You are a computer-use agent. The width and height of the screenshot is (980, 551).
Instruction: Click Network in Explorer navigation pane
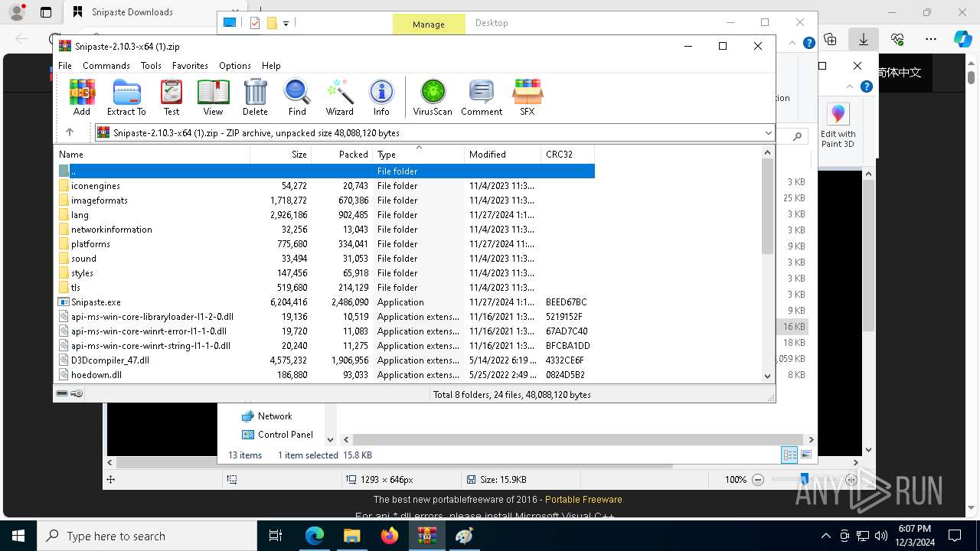coord(275,416)
